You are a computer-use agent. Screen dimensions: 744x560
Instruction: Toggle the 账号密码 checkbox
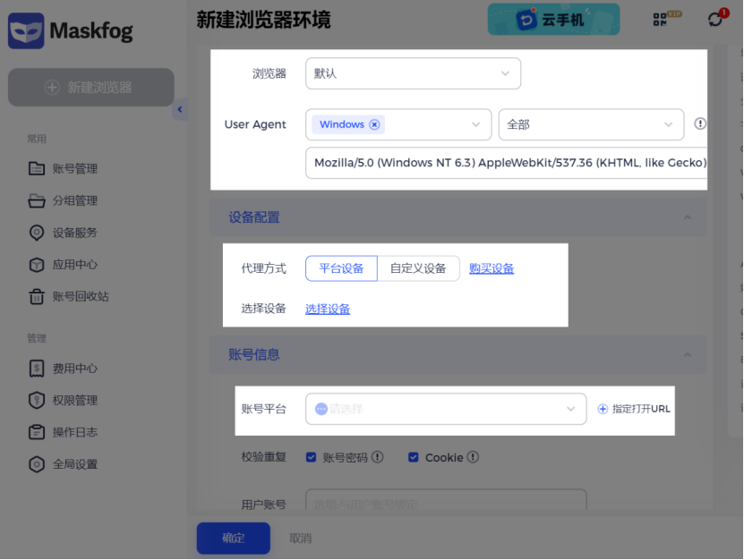coord(312,457)
